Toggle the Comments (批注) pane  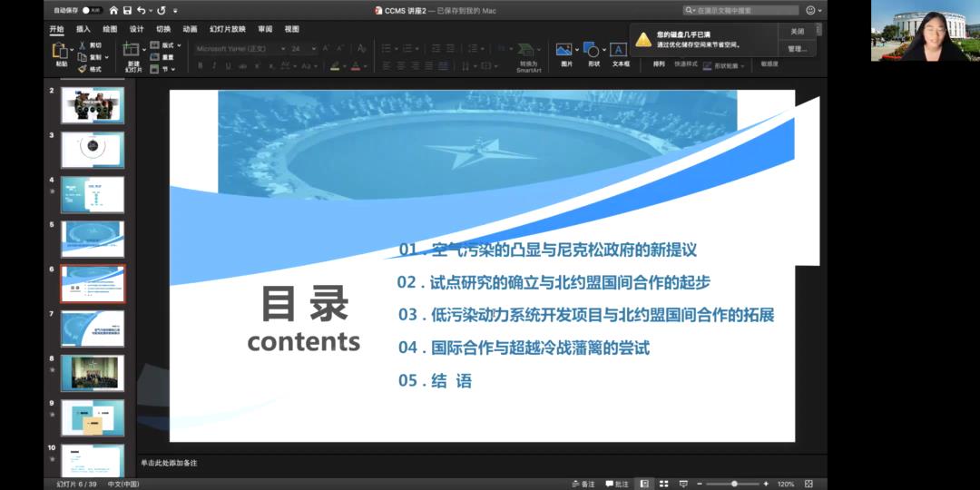tap(616, 484)
